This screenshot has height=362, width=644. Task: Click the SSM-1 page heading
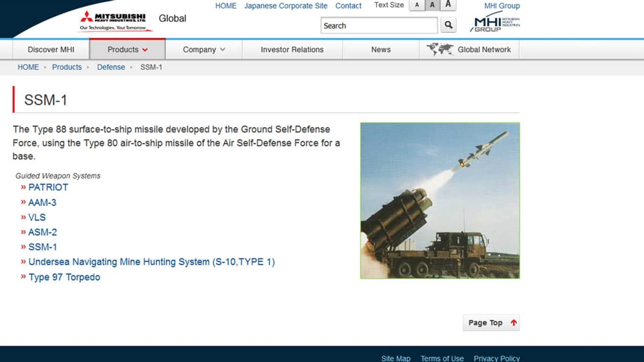click(46, 100)
